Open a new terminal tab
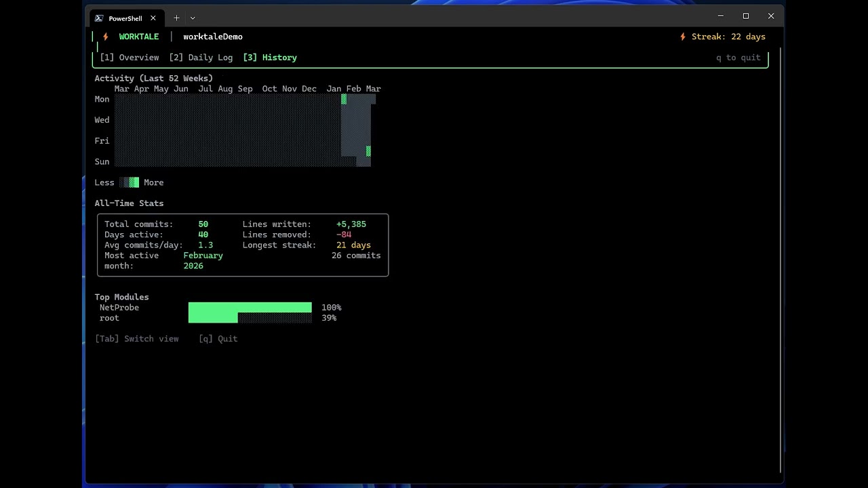The image size is (868, 488). click(176, 18)
